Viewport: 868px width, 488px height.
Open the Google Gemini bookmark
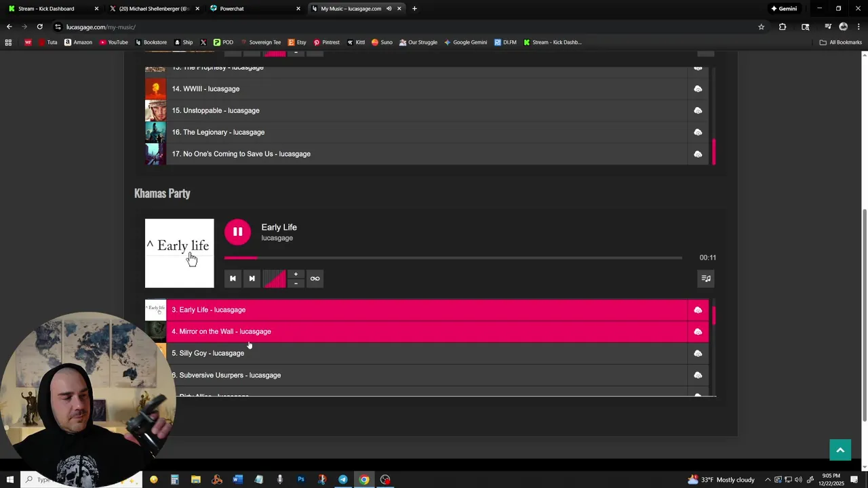(x=465, y=42)
